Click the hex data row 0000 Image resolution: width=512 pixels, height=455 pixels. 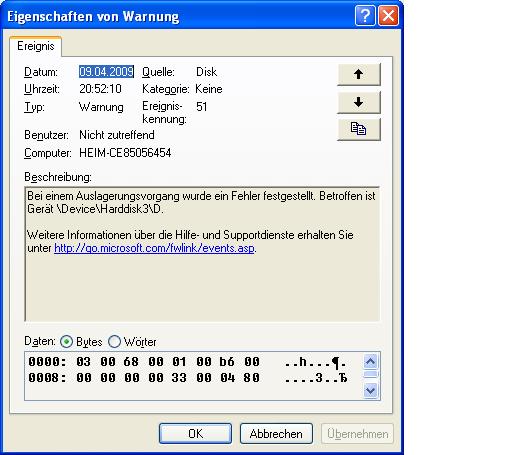coord(188,362)
